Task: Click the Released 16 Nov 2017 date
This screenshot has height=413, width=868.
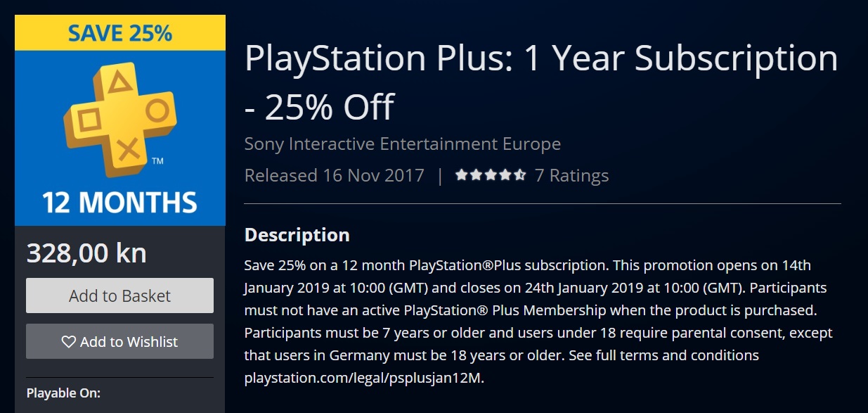Action: (x=334, y=175)
